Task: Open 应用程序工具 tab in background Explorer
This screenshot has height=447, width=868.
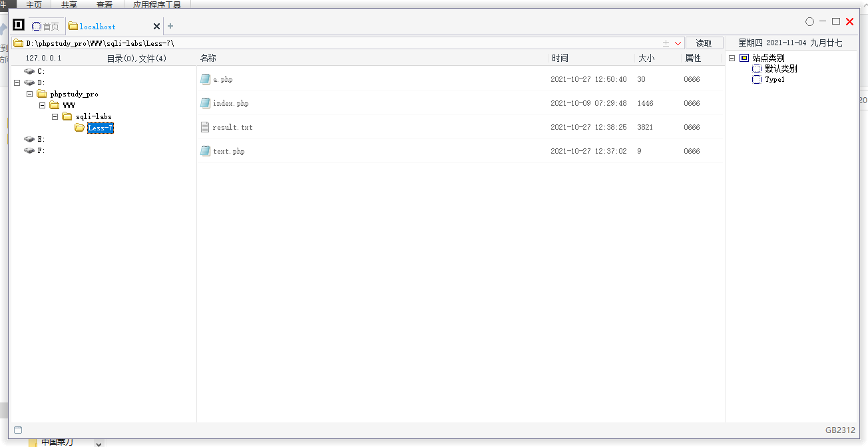Action: (156, 4)
